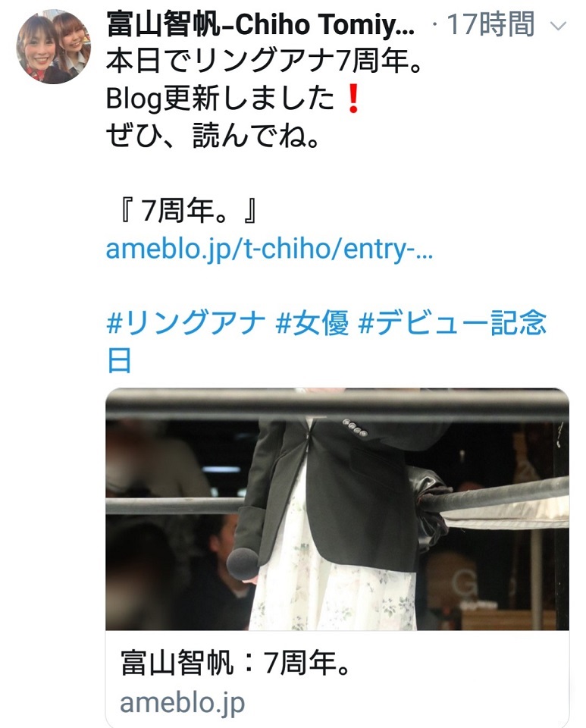Image resolution: width=586 pixels, height=728 pixels.
Task: Open 富山智帆–Chiho Tomiy... profile name
Action: click(260, 24)
